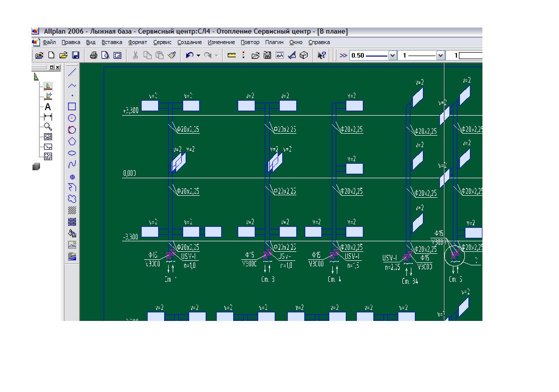Activate the Spline curve tool
The image size is (559, 392).
[x=72, y=164]
